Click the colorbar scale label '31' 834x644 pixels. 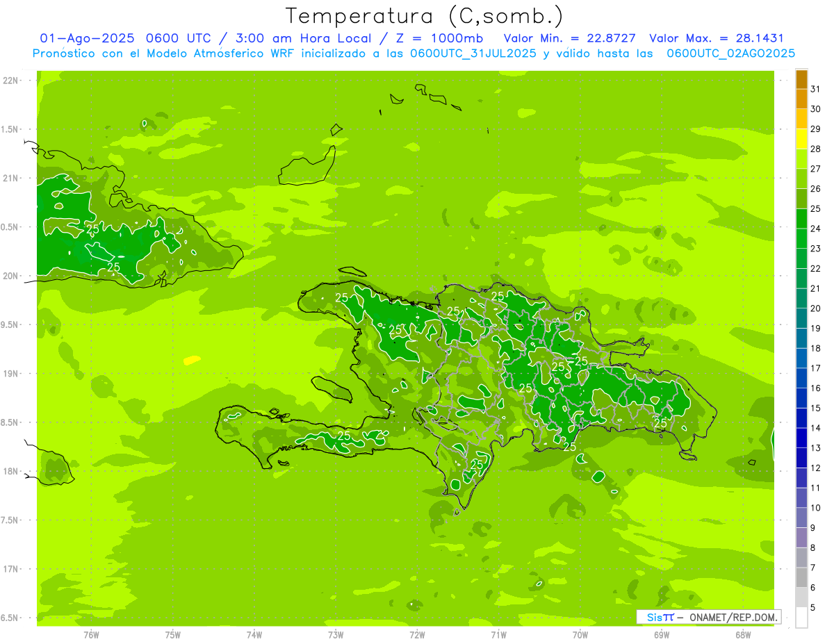coord(816,89)
